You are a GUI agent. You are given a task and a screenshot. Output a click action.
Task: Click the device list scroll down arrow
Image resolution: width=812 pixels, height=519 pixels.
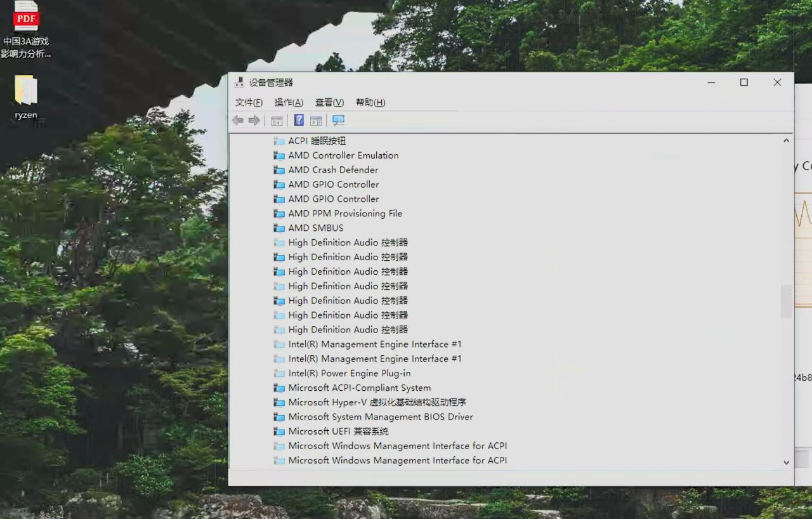click(787, 463)
